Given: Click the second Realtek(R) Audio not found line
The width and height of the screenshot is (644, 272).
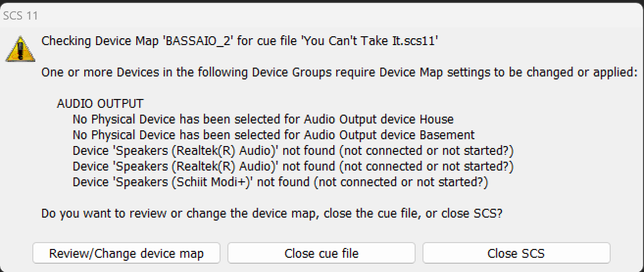Looking at the screenshot, I should pos(293,166).
